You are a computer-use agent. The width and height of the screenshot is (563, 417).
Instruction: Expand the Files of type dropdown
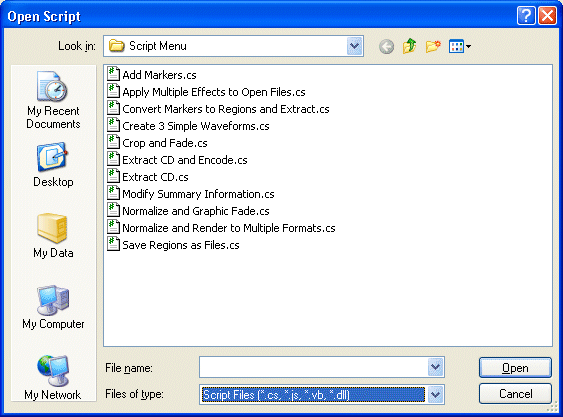click(435, 395)
